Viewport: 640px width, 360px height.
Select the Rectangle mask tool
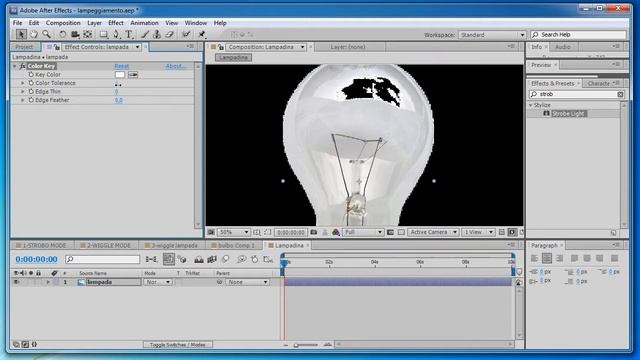[x=104, y=35]
